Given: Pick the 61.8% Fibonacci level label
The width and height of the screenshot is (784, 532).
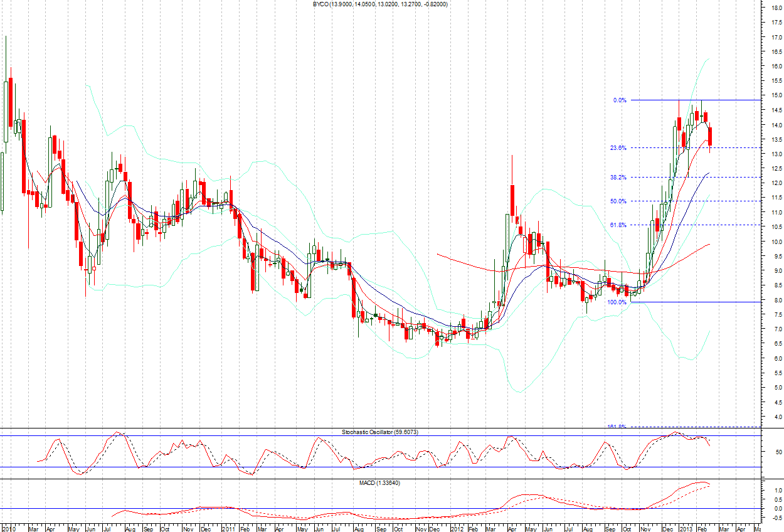Looking at the screenshot, I should [618, 225].
